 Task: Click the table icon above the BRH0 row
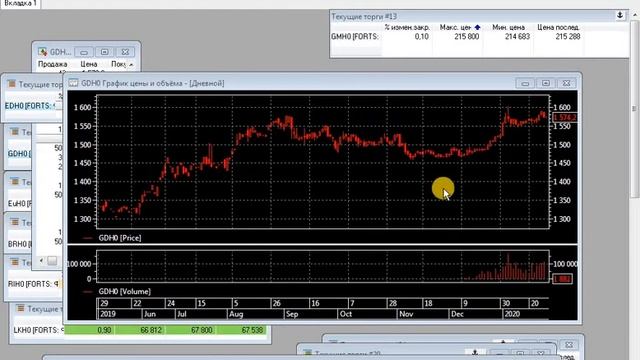[x=14, y=222]
